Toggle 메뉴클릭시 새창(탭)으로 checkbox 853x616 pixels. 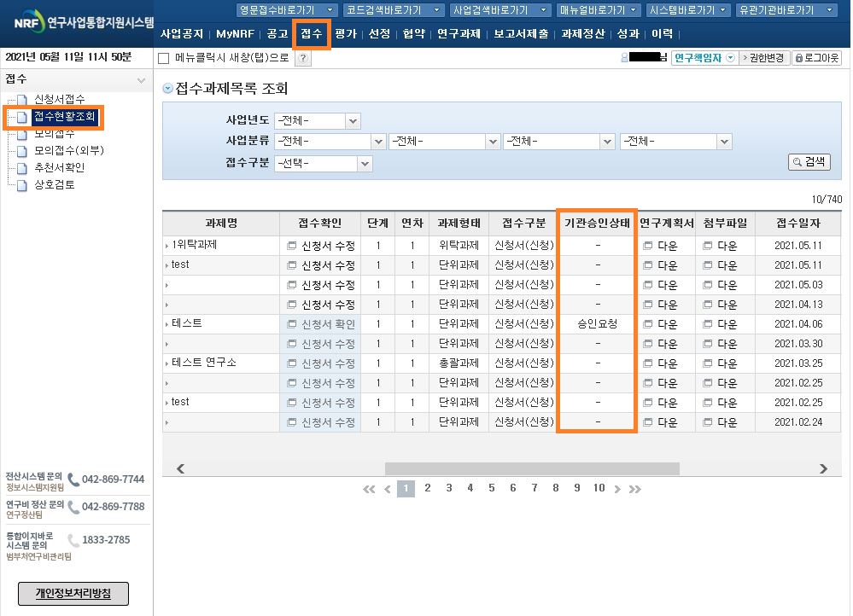pyautogui.click(x=165, y=58)
